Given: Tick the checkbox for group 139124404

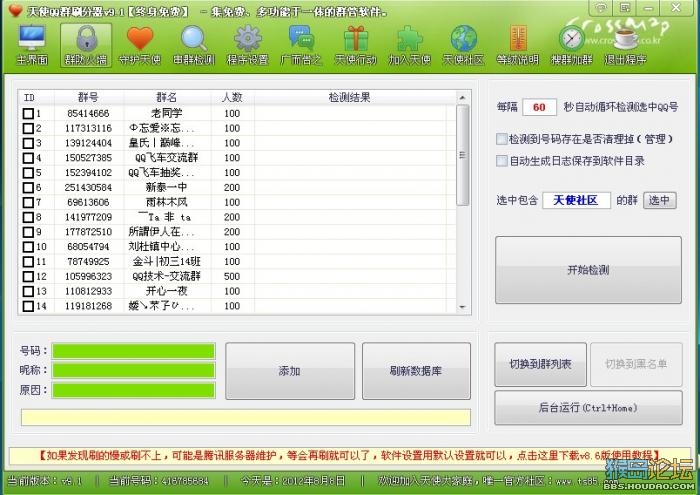Looking at the screenshot, I should tap(28, 143).
